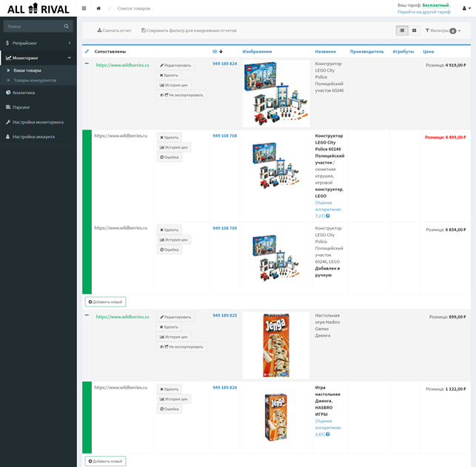Click help icon next to algorithm score 2.65

(x=328, y=434)
